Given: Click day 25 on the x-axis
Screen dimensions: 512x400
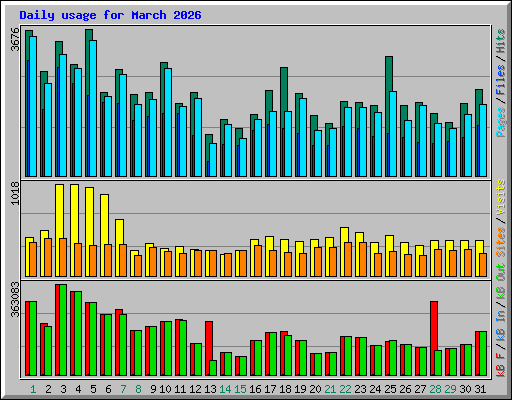Looking at the screenshot, I should tap(390, 389).
